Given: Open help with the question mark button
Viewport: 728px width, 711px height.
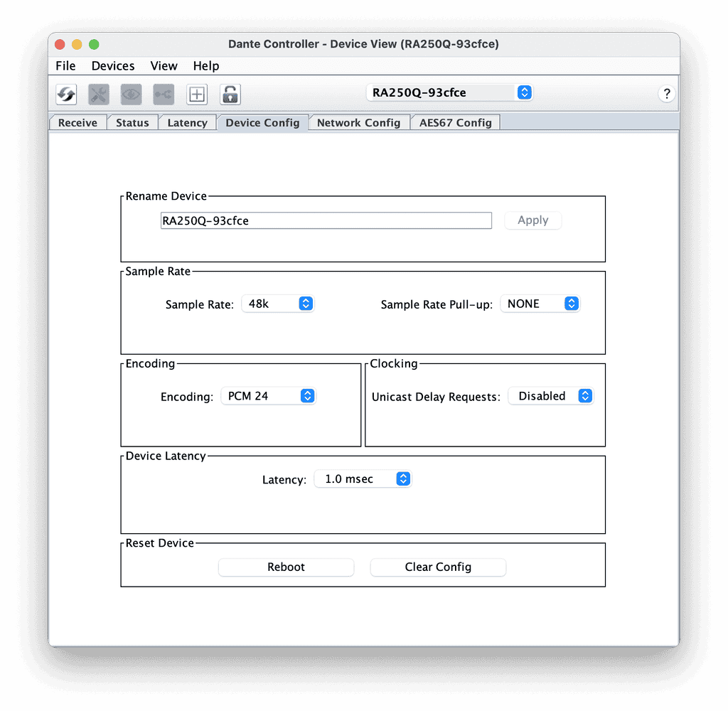Looking at the screenshot, I should [666, 94].
